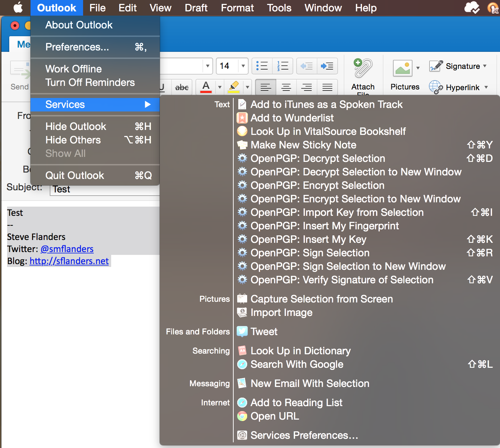The height and width of the screenshot is (448, 500).
Task: Center align the text
Action: (286, 87)
